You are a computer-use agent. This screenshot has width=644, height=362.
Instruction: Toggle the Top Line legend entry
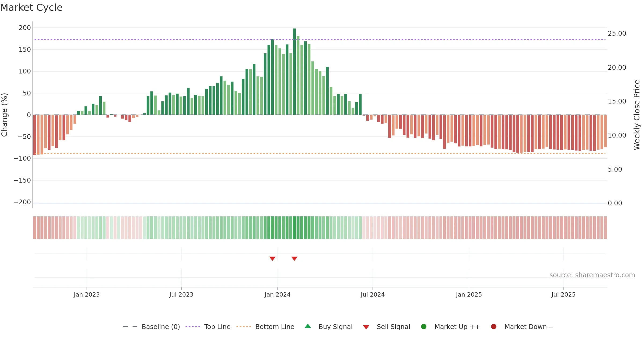tap(208, 327)
